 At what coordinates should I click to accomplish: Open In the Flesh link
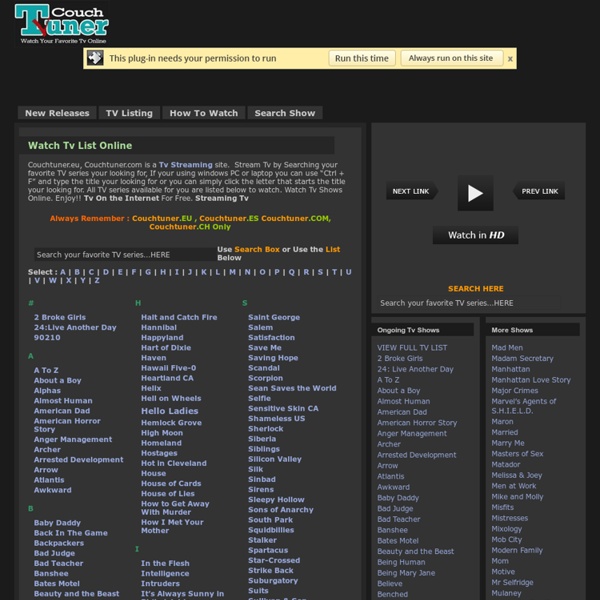click(x=165, y=563)
